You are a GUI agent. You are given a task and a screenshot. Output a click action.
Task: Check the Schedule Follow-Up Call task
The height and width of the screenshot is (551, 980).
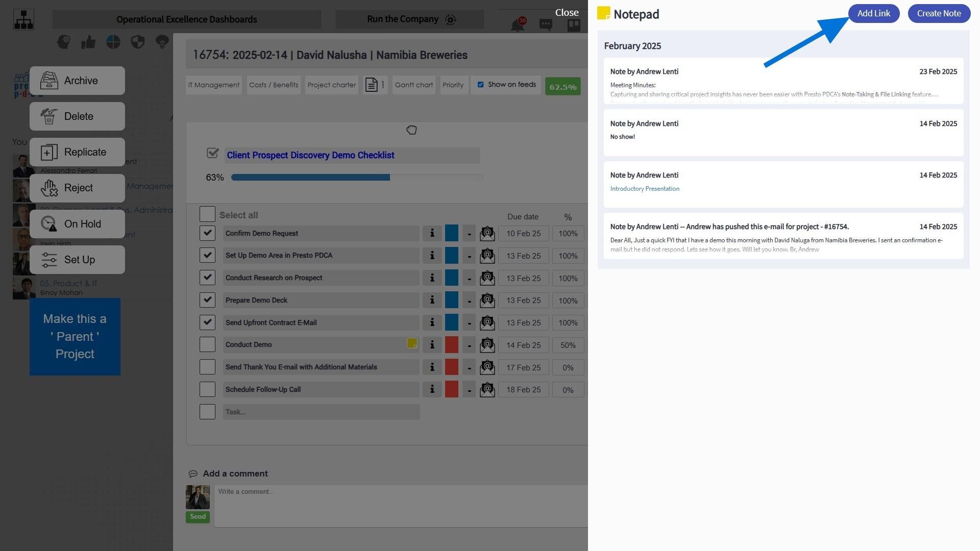(207, 389)
